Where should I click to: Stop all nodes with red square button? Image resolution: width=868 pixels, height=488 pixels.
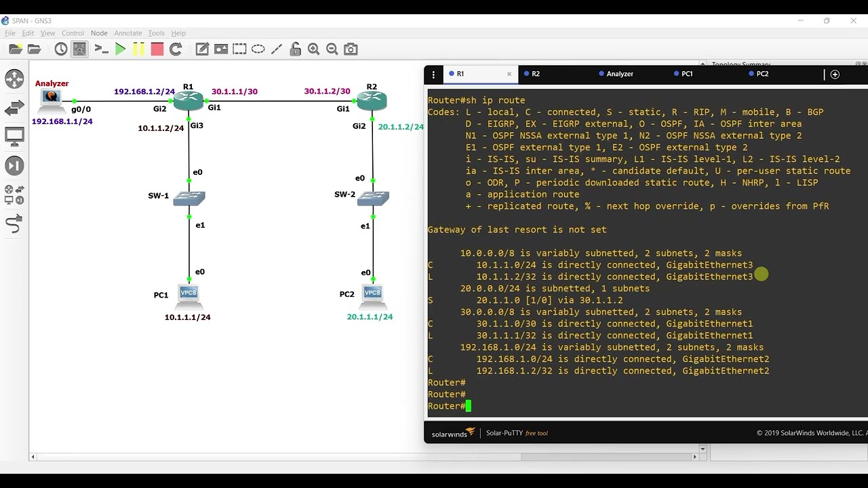click(x=157, y=49)
